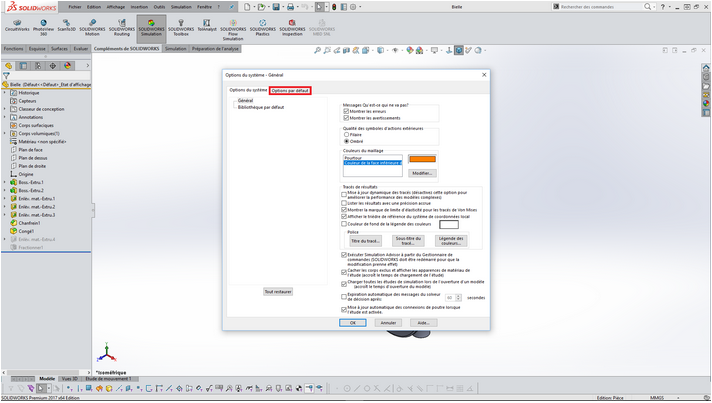Toggle 'Montrer les avertissements' checkbox
The height and width of the screenshot is (403, 712).
pos(346,118)
